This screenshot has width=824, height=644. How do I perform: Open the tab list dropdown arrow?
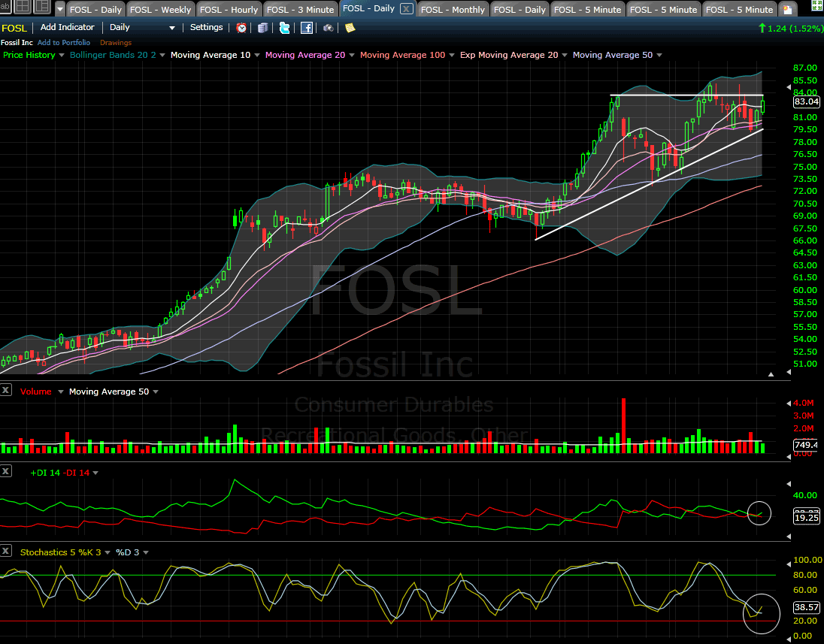click(x=59, y=9)
